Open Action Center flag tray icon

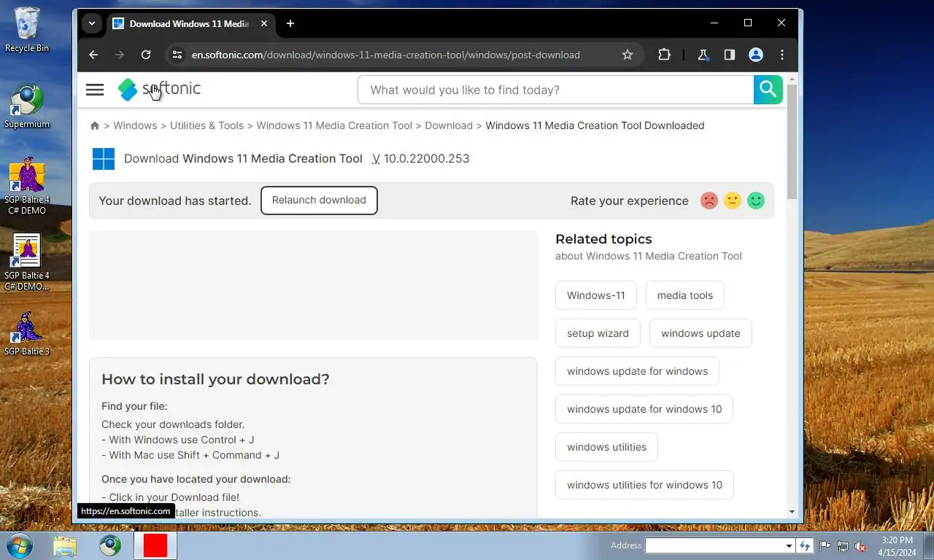[x=825, y=546]
